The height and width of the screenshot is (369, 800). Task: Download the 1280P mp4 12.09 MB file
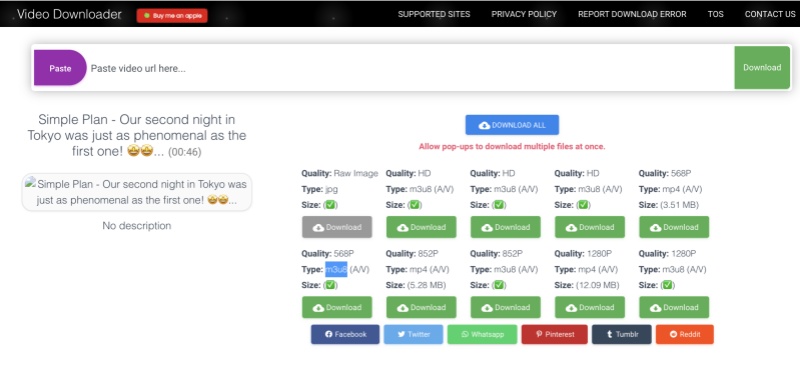[589, 307]
